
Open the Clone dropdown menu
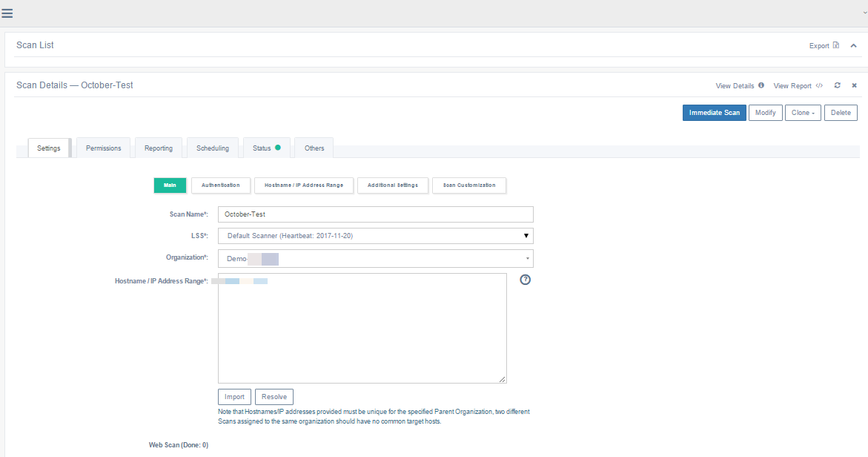point(804,113)
